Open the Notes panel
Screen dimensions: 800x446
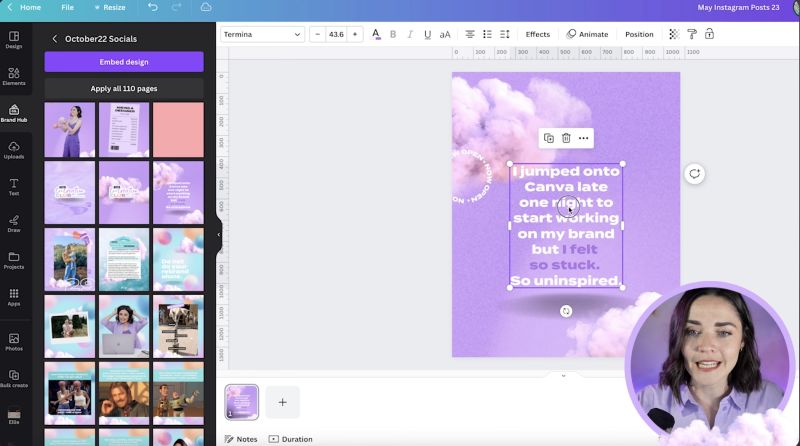pyautogui.click(x=241, y=439)
